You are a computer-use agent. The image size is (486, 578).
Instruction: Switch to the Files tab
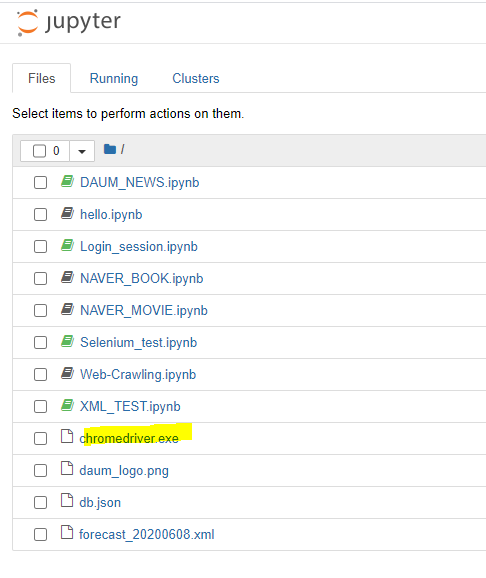point(42,79)
